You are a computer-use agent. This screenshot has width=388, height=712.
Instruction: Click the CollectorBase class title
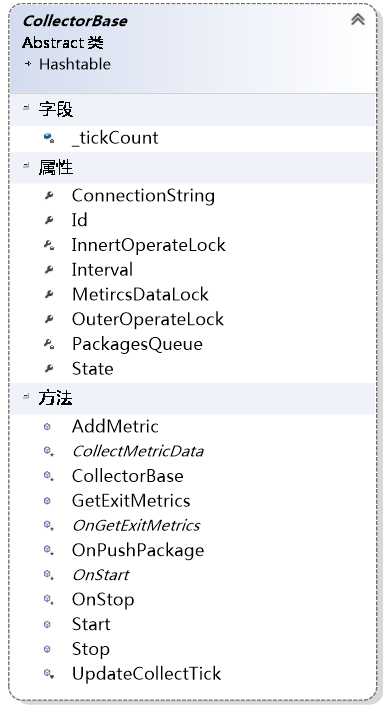[x=75, y=21]
